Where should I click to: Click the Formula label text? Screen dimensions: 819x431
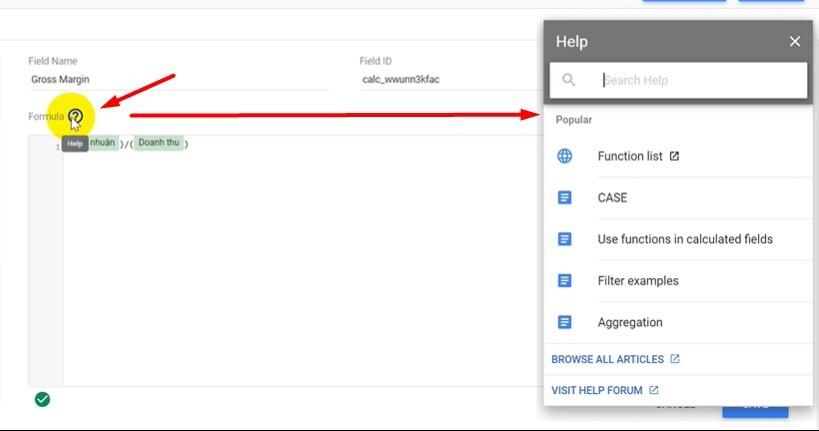46,116
